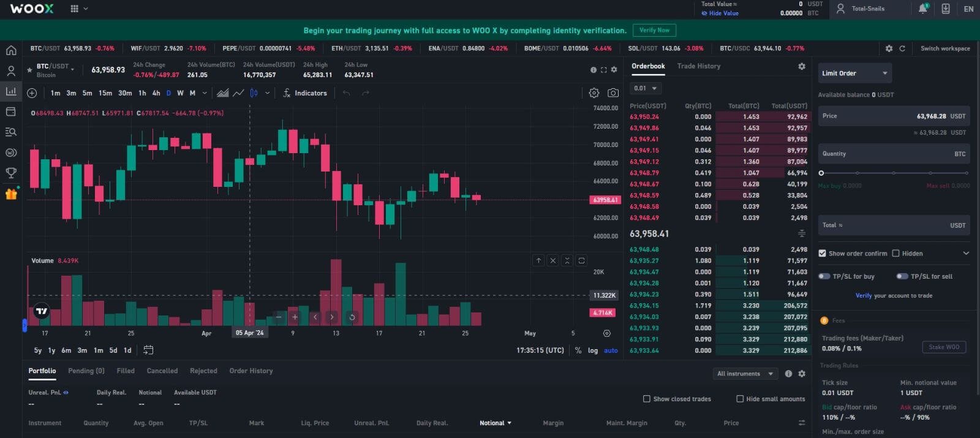Open the Order History tab
Screen dimensions: 980x438
coord(251,371)
